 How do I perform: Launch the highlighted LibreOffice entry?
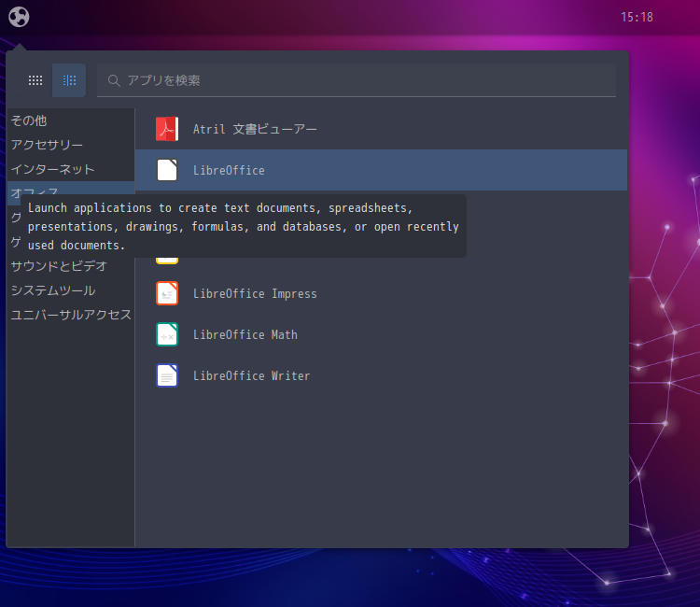click(381, 170)
